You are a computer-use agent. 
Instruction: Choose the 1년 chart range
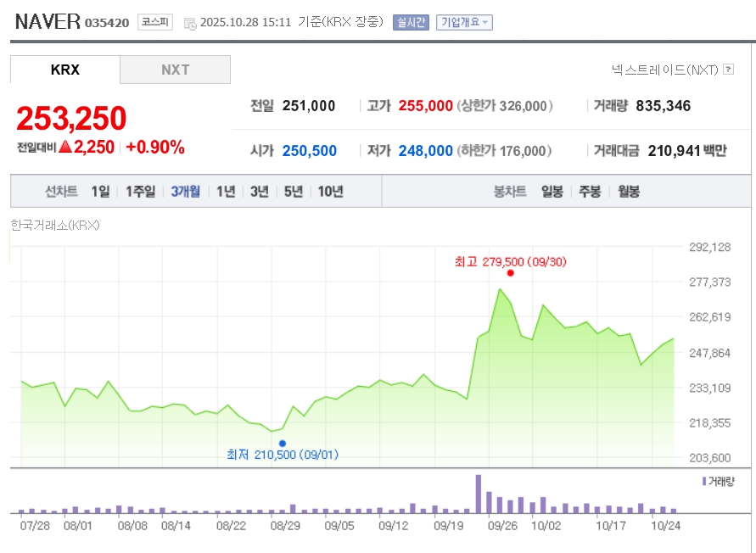pos(226,191)
